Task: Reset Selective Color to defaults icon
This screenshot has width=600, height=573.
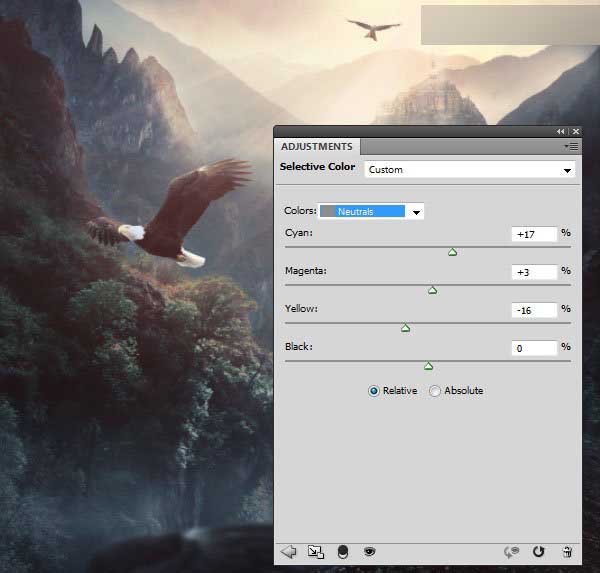Action: tap(538, 552)
